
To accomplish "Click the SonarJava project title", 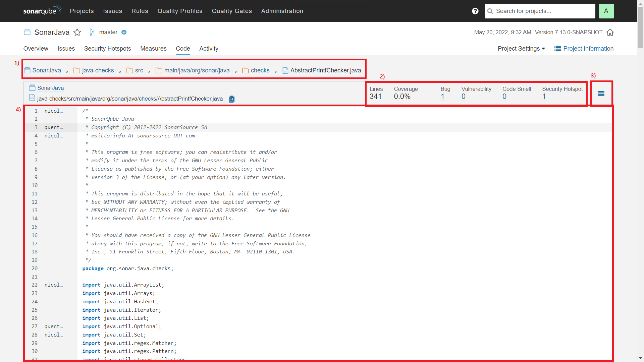I will [52, 32].
